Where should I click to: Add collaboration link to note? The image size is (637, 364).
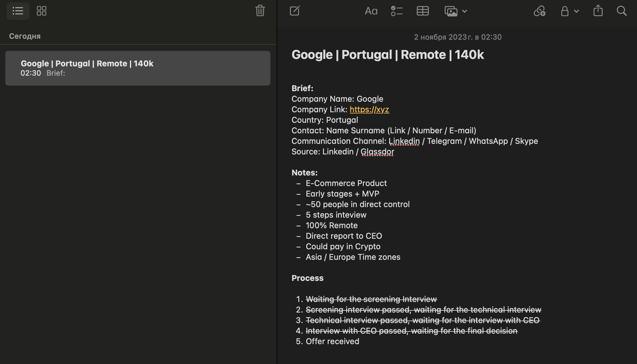pos(540,11)
